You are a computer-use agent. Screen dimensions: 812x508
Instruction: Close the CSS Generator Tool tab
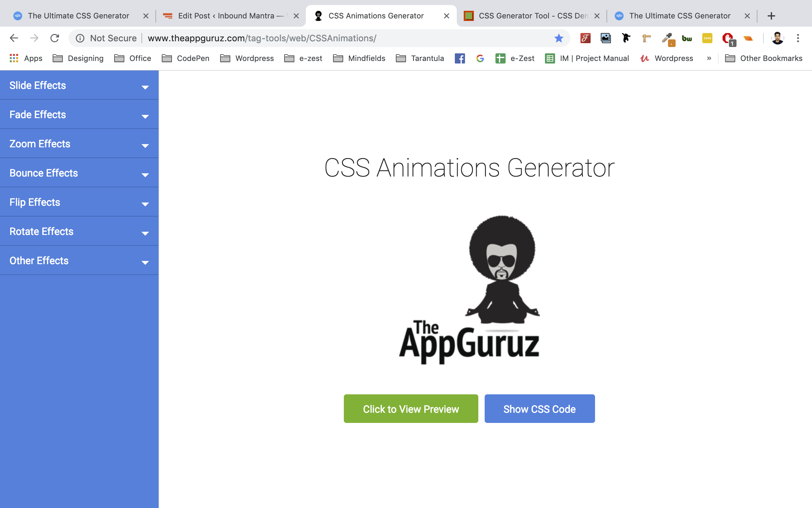(597, 16)
